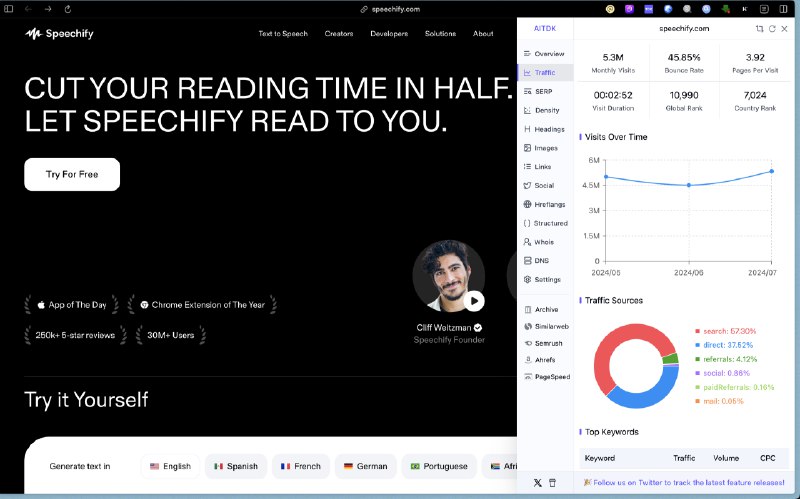Click Chrome Extension of The Year badge
The height and width of the screenshot is (499, 800).
tap(202, 305)
